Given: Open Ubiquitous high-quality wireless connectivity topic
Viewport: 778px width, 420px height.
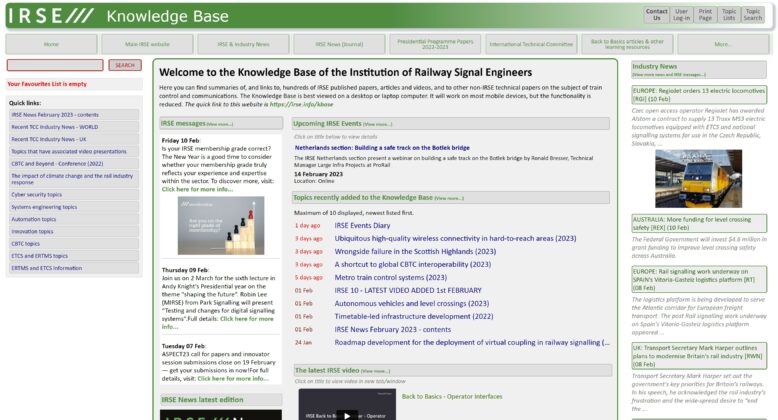Looking at the screenshot, I should click(455, 238).
